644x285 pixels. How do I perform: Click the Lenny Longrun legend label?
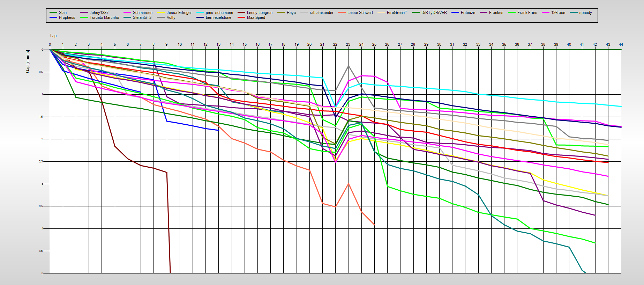coord(260,13)
